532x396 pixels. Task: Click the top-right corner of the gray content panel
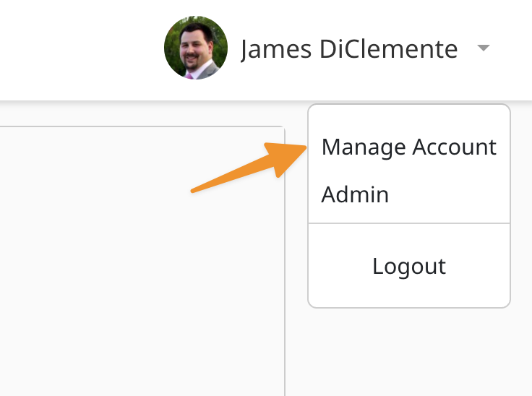pyautogui.click(x=283, y=129)
